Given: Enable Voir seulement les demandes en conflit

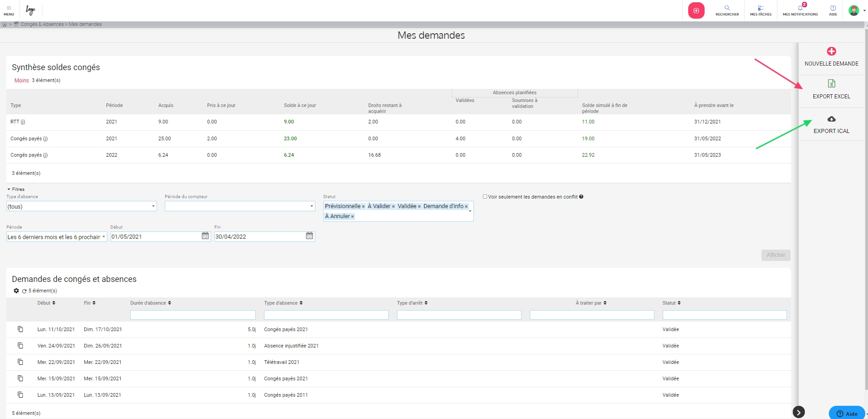Looking at the screenshot, I should (485, 197).
